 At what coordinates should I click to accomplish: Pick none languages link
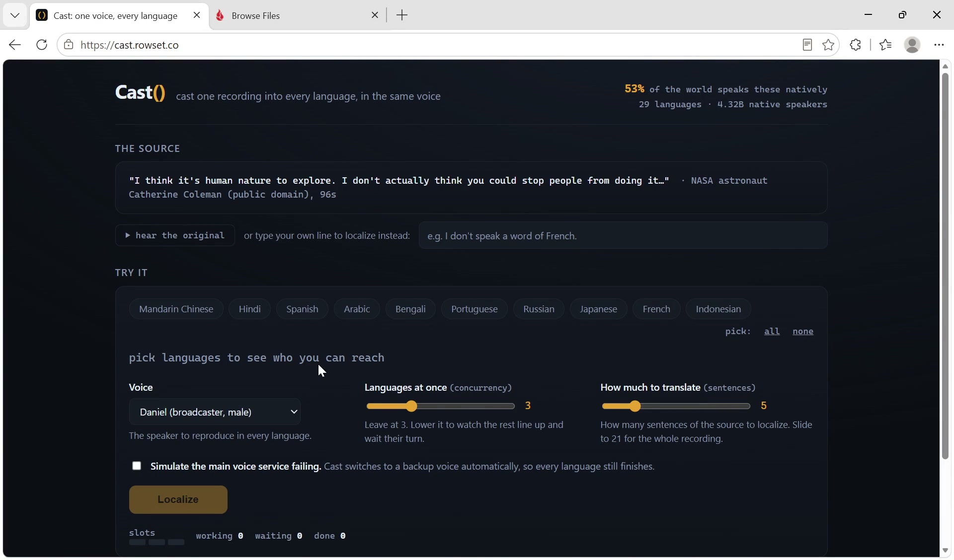[x=803, y=332]
